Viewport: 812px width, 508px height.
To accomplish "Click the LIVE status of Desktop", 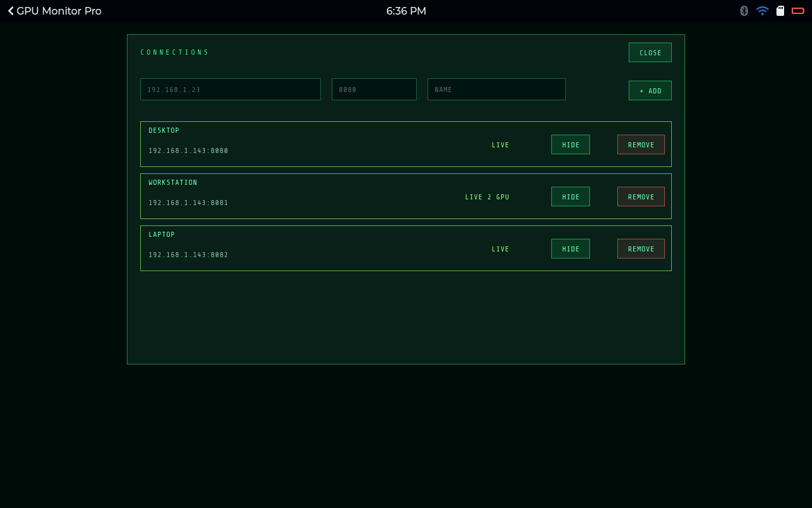I will click(x=501, y=145).
